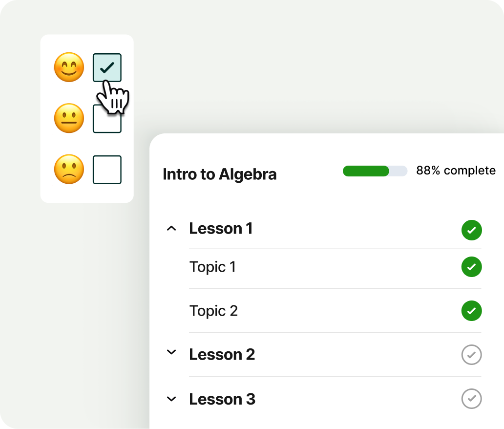Viewport: 504px width, 429px height.
Task: Click Lesson 2 gray incomplete checkmark
Action: point(471,355)
